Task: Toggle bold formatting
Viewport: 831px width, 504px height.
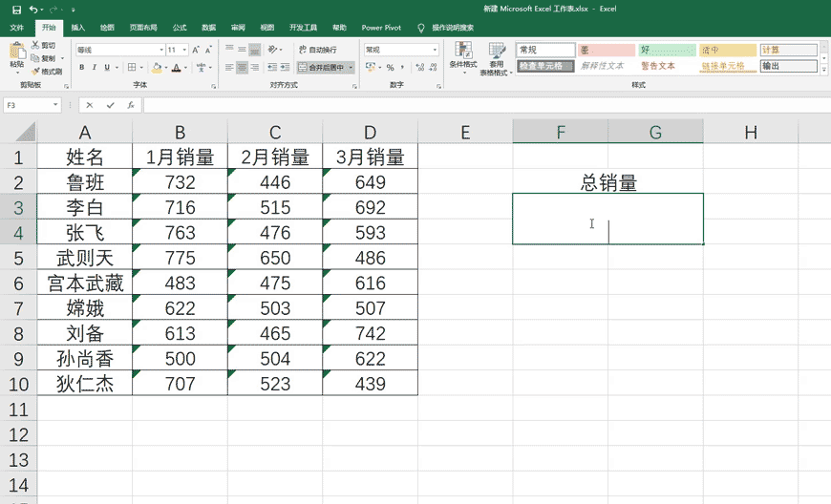Action: [81, 67]
